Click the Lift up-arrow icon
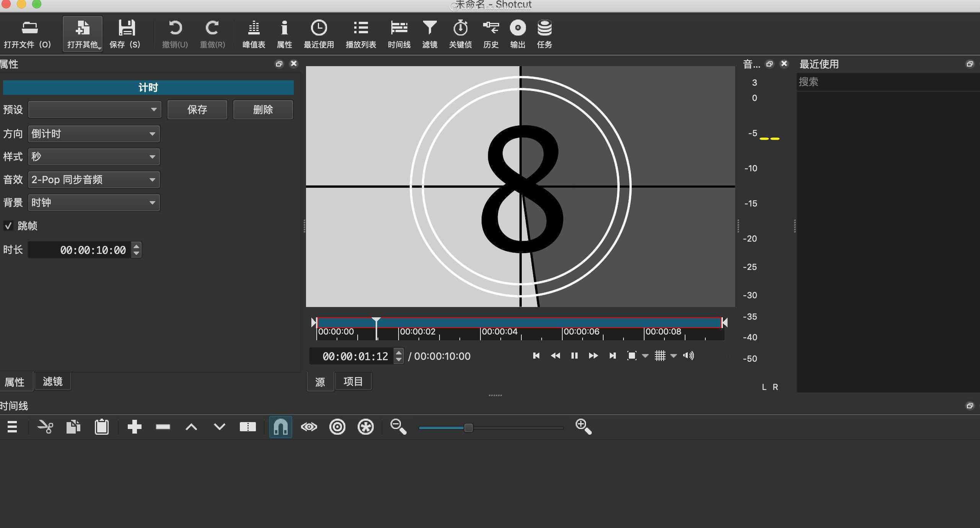This screenshot has height=528, width=980. (191, 427)
